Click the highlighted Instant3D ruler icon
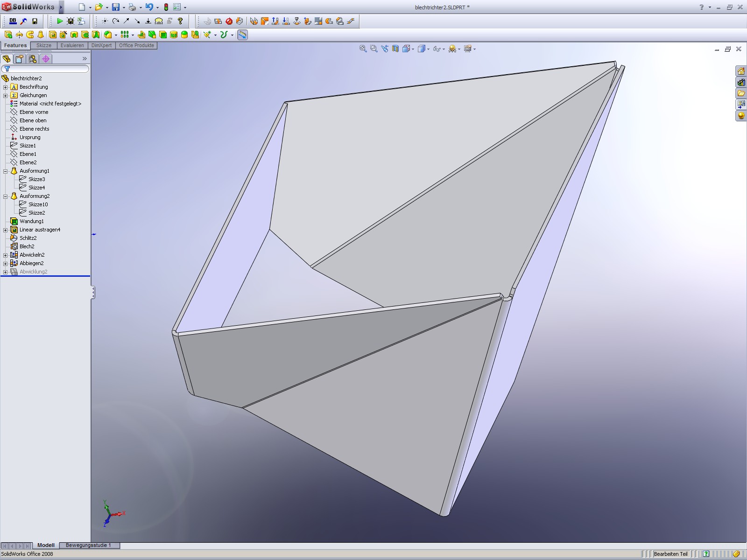Image resolution: width=747 pixels, height=560 pixels. (242, 35)
